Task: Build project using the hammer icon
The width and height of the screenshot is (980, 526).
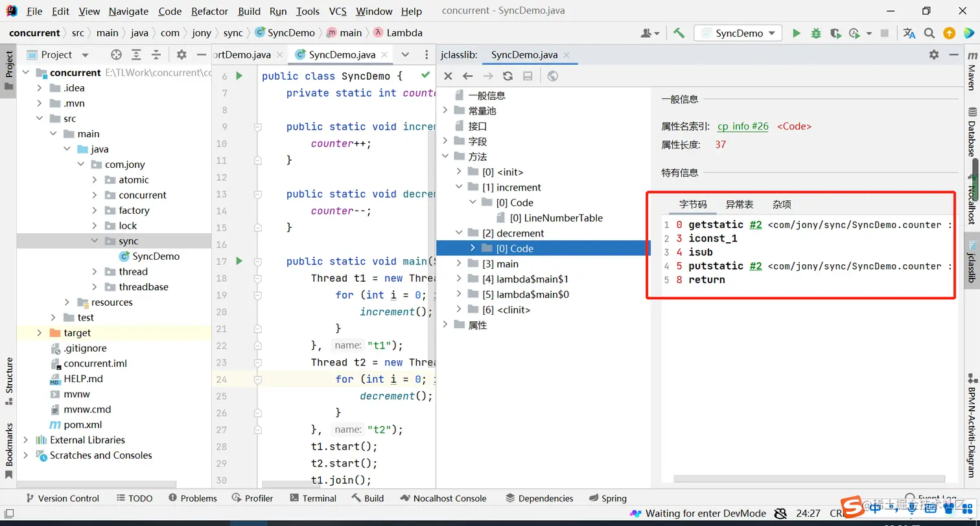Action: click(x=679, y=33)
